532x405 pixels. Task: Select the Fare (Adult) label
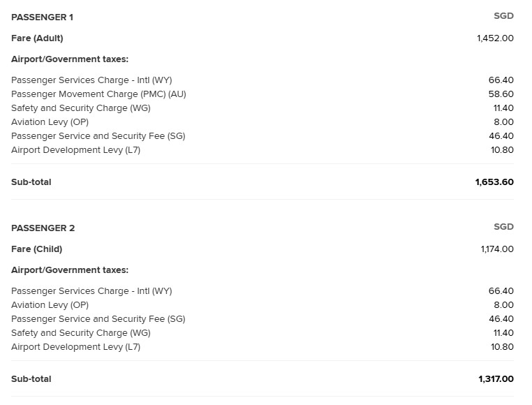click(x=37, y=38)
